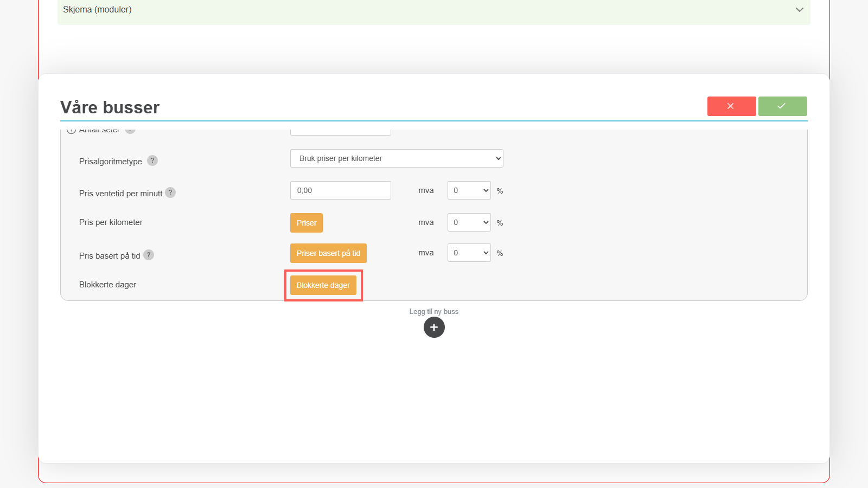The height and width of the screenshot is (488, 868).
Task: Open mva dropdown for Pris per kilometer
Action: pos(469,222)
